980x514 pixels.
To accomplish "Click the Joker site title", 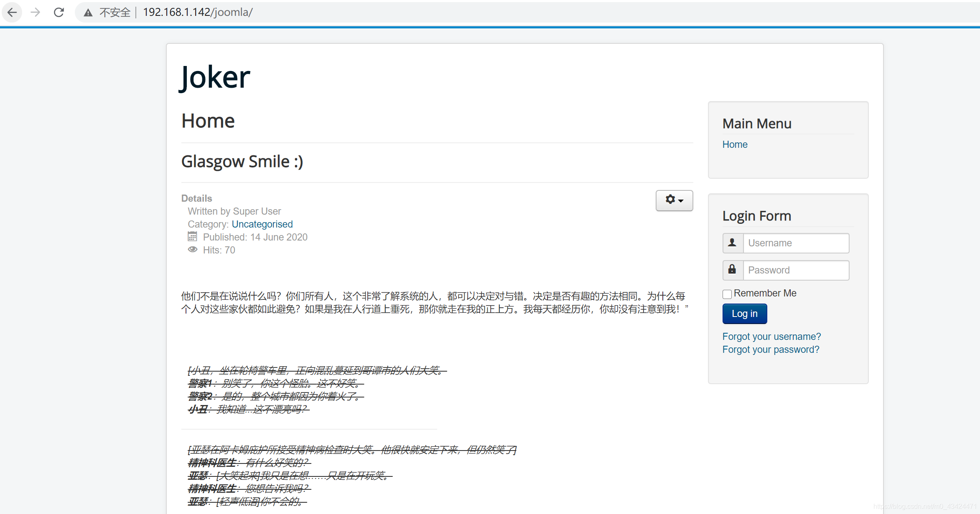I will click(215, 77).
